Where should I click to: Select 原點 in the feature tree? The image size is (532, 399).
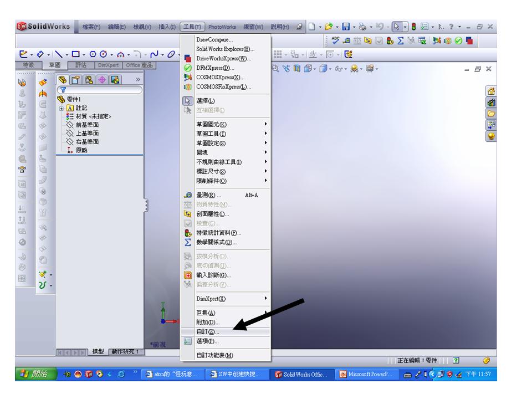point(81,150)
